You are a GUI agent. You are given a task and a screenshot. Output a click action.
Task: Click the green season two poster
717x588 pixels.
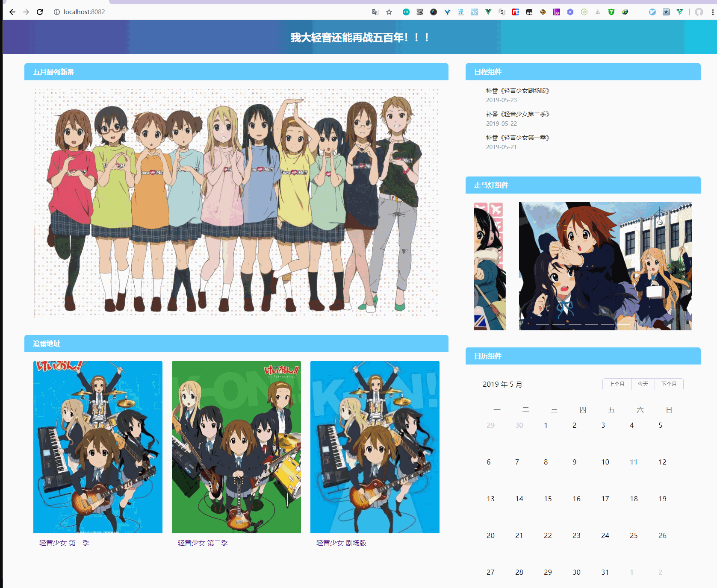(x=236, y=447)
